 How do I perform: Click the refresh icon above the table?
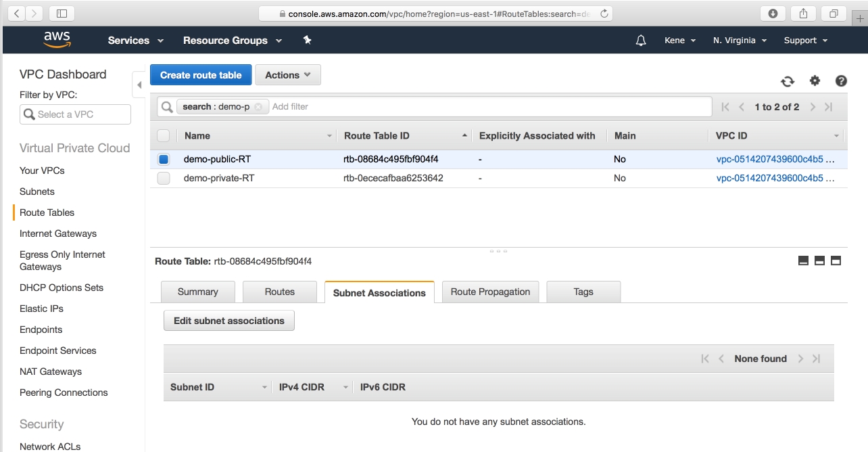point(788,81)
